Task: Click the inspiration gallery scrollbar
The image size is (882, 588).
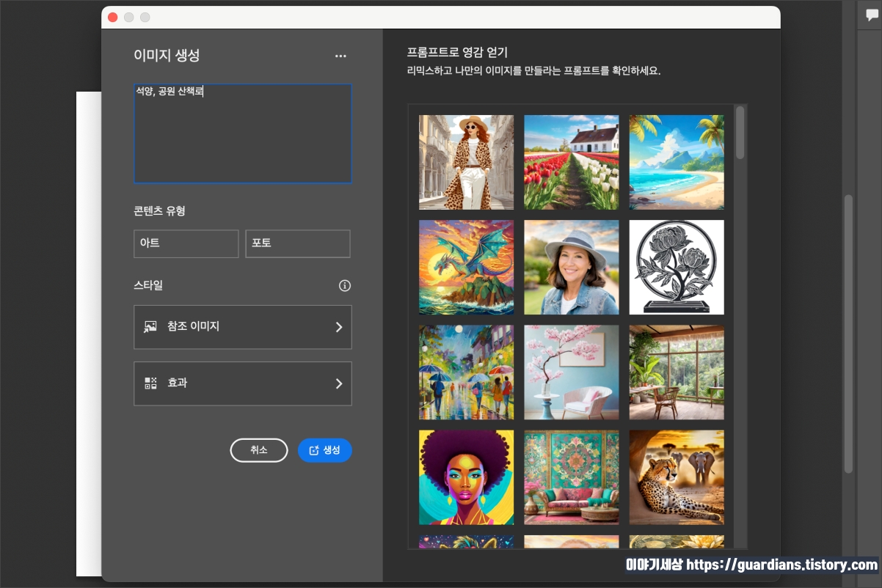Action: tap(740, 133)
